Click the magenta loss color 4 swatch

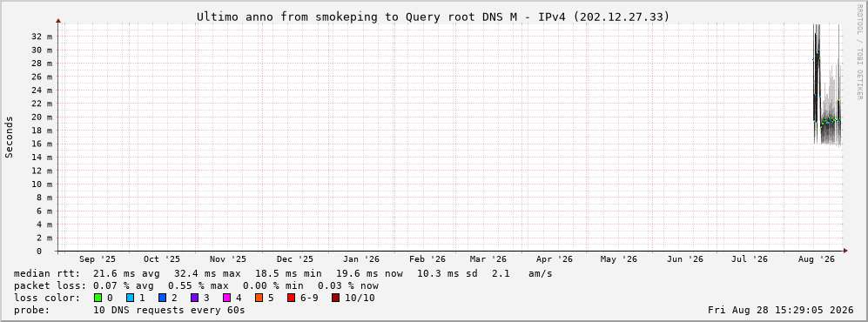coord(226,298)
